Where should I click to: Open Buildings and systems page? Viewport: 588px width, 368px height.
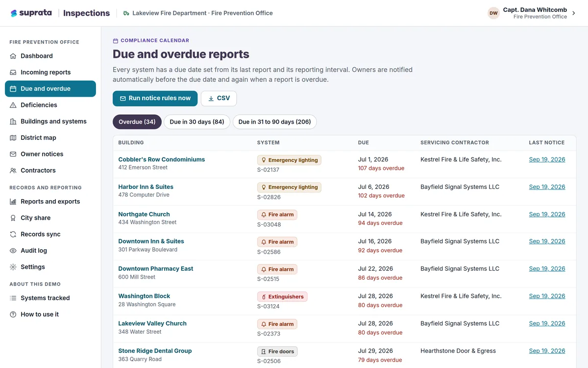coord(50,121)
